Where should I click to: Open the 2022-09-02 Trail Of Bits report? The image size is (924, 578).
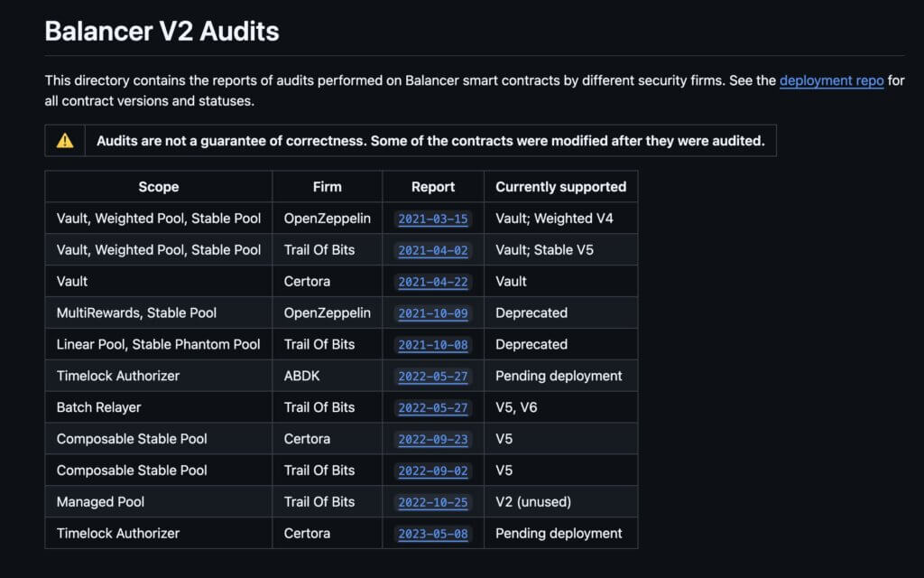click(x=432, y=470)
